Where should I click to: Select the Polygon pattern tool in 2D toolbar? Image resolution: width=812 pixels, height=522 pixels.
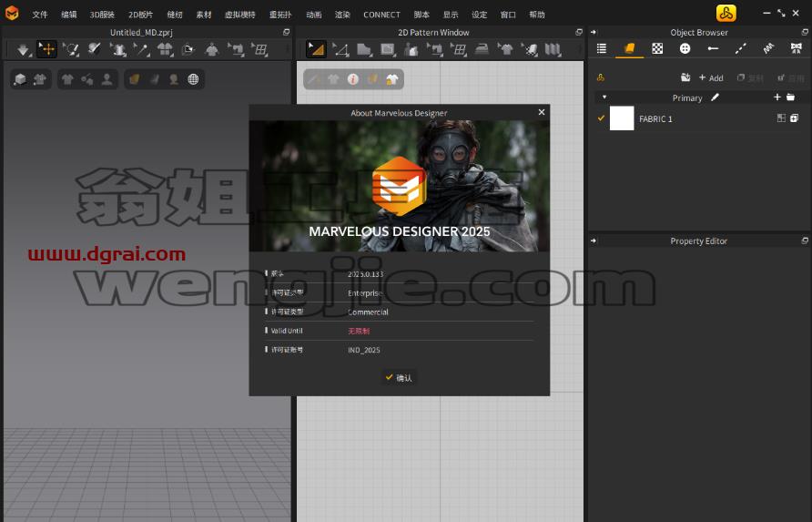click(364, 50)
